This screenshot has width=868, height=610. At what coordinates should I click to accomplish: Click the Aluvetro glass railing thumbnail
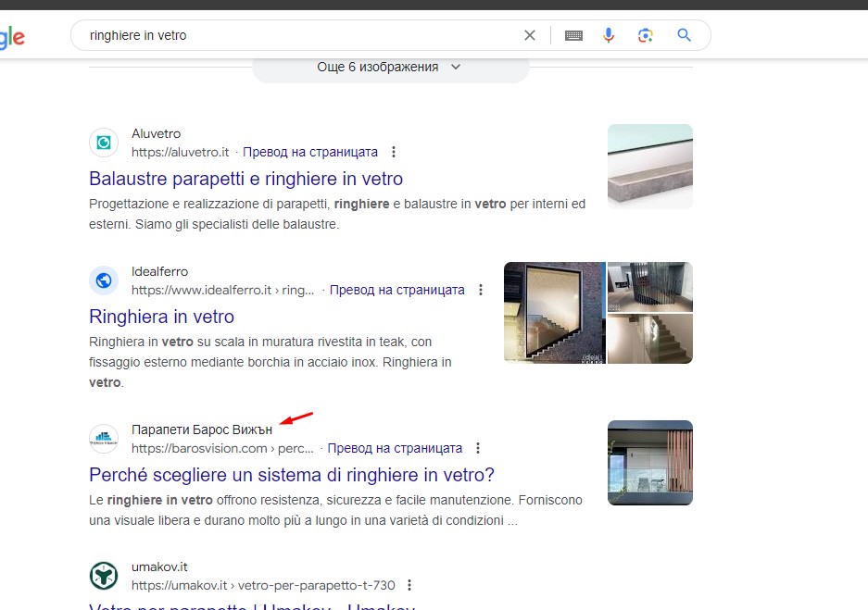pos(649,166)
